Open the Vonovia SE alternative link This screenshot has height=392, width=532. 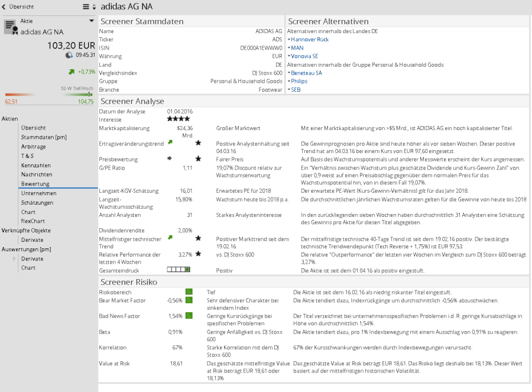[x=304, y=56]
